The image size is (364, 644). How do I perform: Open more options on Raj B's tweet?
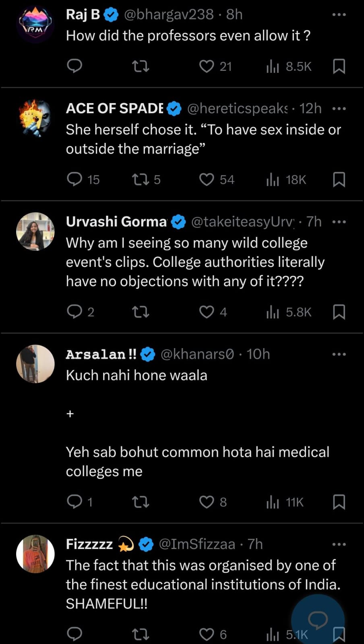[x=339, y=15]
